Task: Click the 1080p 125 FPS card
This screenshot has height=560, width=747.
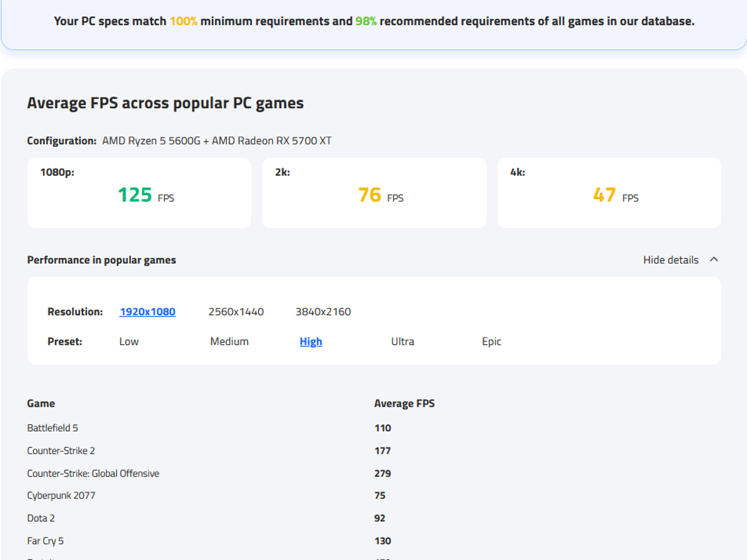Action: pos(139,193)
